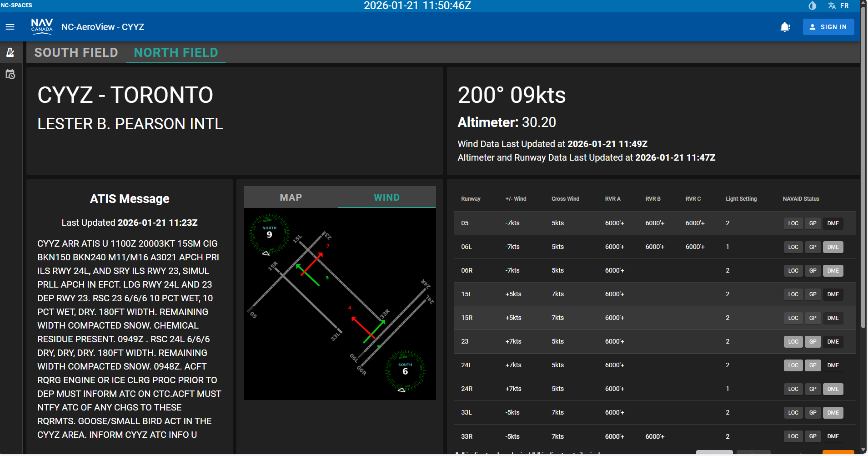Viewport: 868px width, 456px height.
Task: Click the scrollbar up arrow
Action: pyautogui.click(x=863, y=3)
